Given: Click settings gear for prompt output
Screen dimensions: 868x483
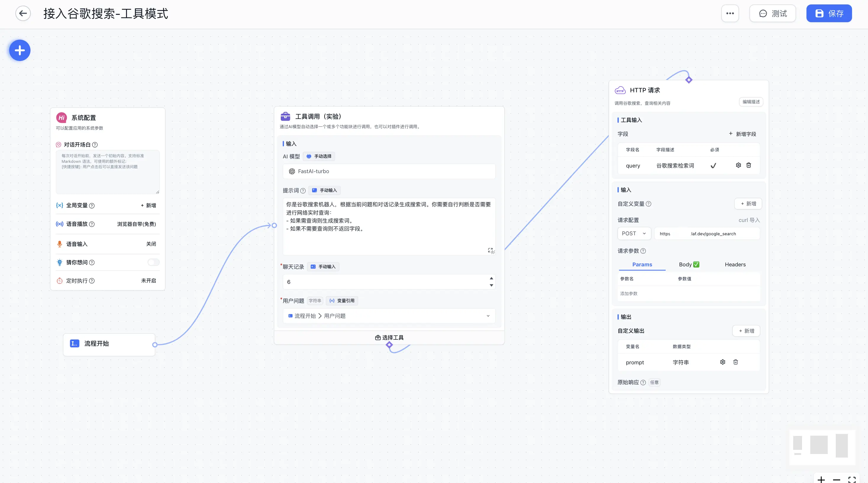Looking at the screenshot, I should pyautogui.click(x=722, y=362).
